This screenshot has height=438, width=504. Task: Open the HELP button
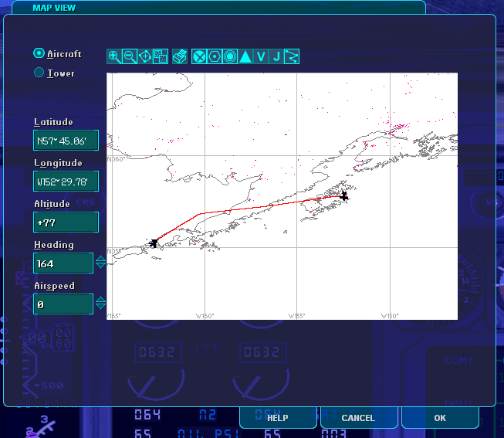pos(278,418)
